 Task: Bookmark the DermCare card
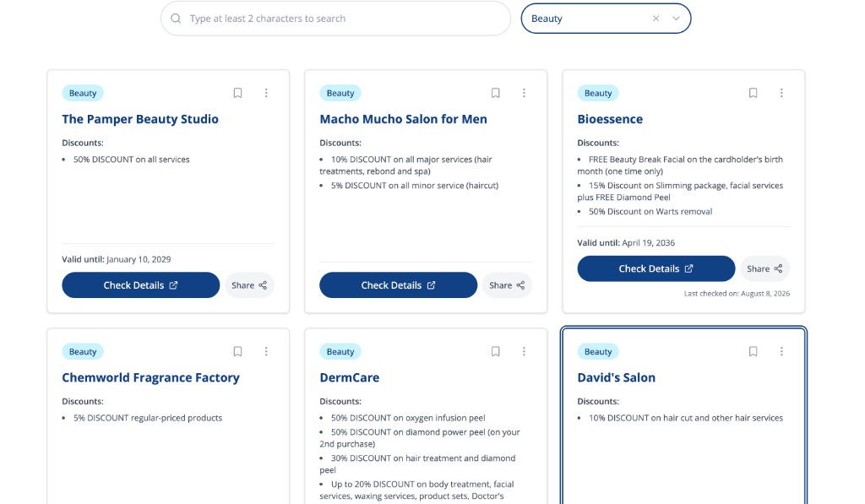(x=495, y=351)
